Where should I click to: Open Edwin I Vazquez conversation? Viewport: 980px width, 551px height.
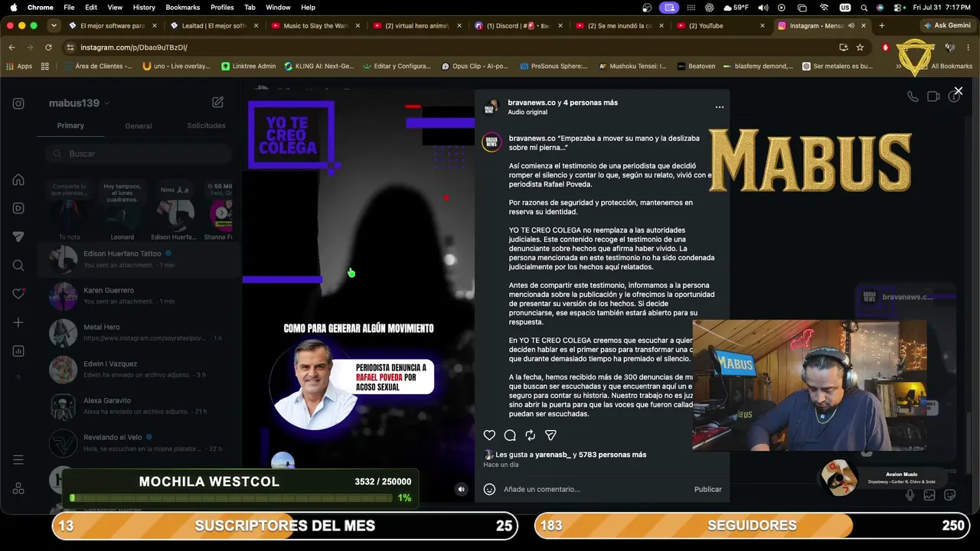pyautogui.click(x=139, y=370)
